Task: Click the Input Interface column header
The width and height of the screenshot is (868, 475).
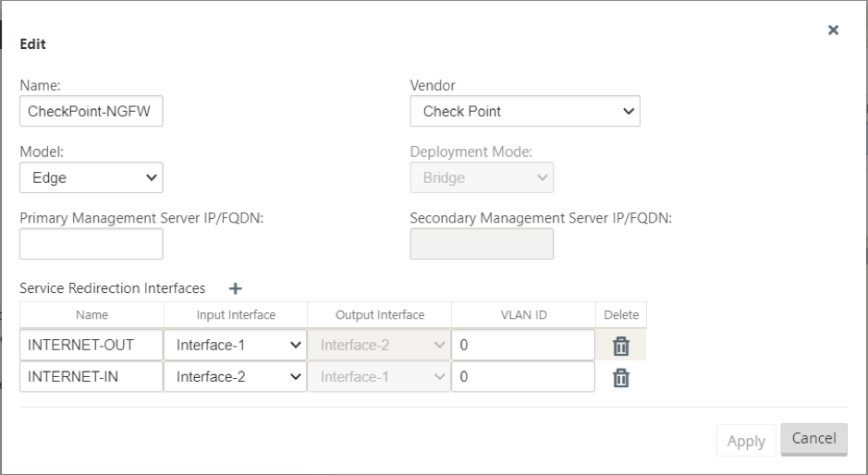Action: [236, 315]
